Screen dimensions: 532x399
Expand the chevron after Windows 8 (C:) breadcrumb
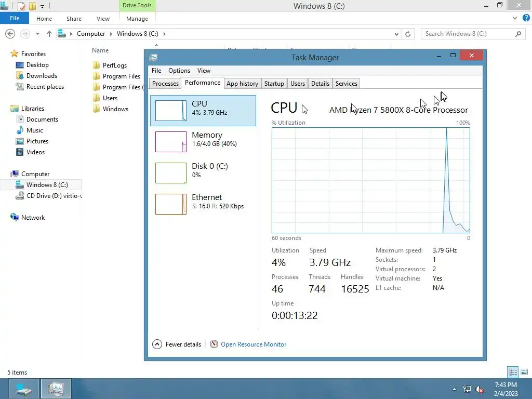[x=165, y=34]
